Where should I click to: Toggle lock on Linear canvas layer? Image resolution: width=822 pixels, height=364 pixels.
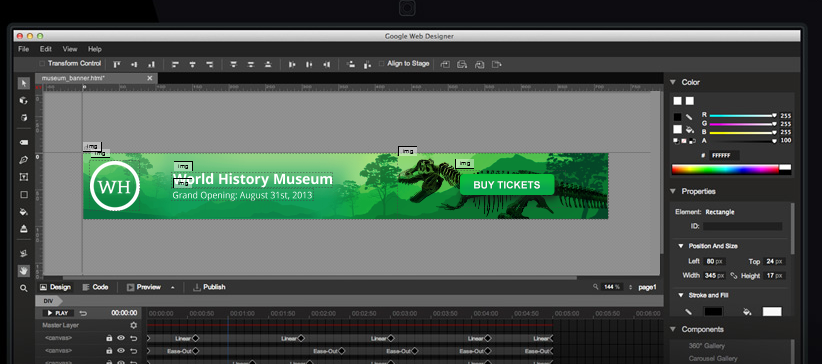[109, 338]
